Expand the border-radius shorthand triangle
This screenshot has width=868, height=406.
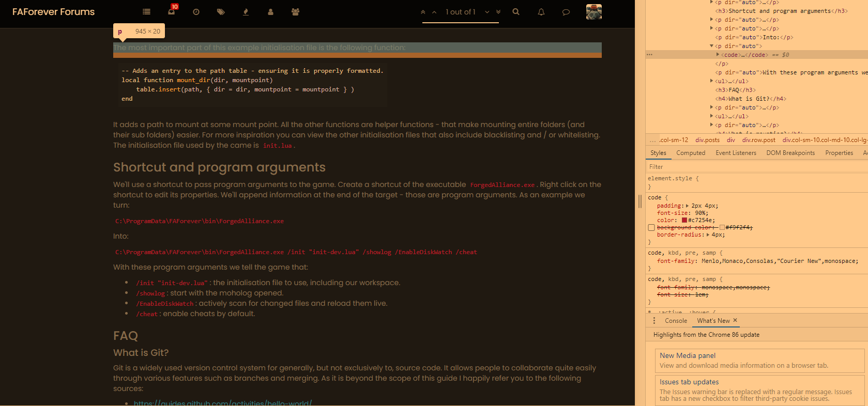[x=708, y=235]
